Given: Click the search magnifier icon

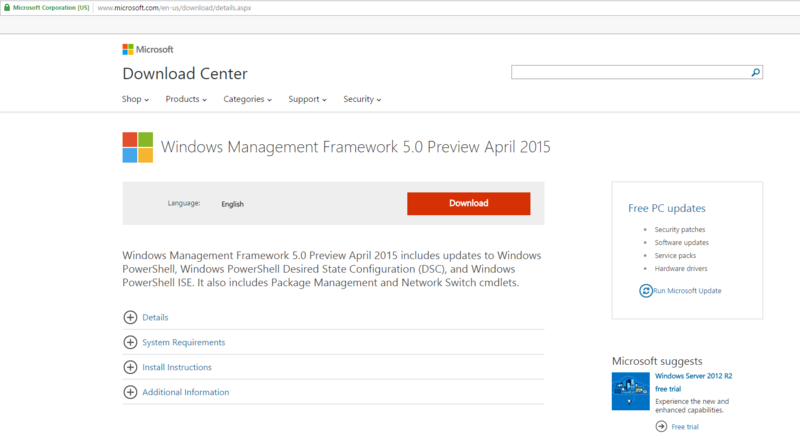Looking at the screenshot, I should point(756,72).
